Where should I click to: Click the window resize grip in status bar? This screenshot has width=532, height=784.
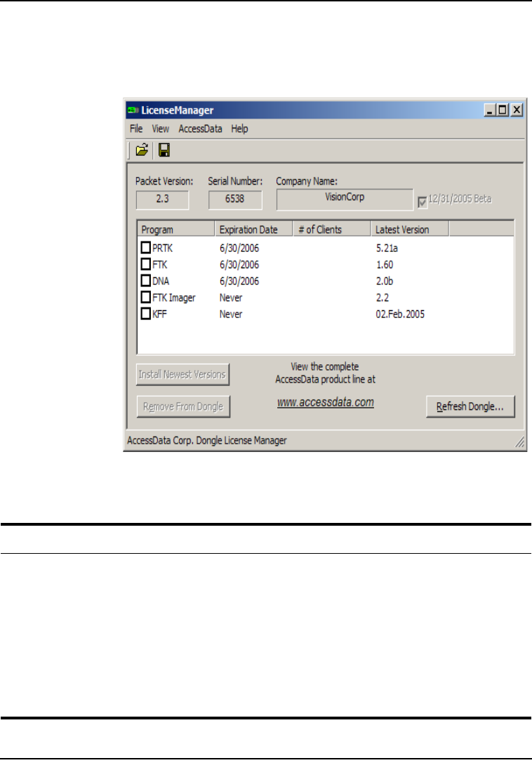(520, 442)
